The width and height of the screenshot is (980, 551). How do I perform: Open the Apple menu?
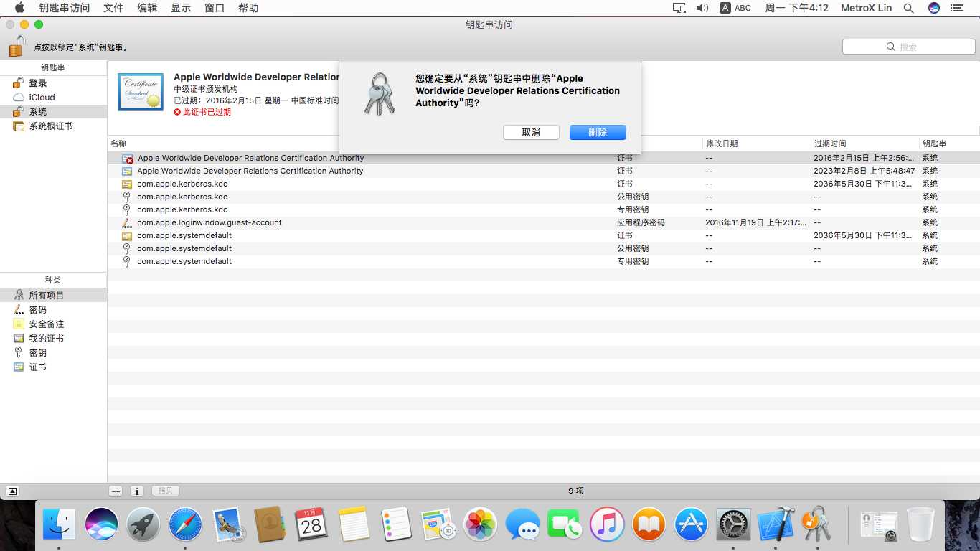(x=19, y=8)
